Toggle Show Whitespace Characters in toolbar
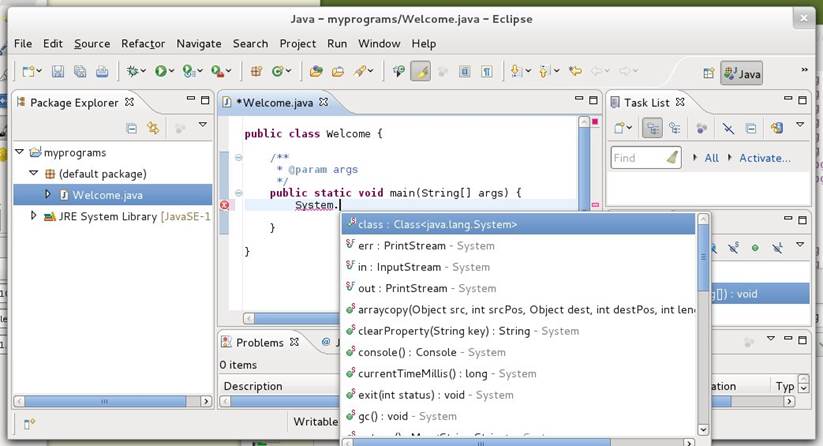This screenshot has width=823, height=446. (x=487, y=71)
